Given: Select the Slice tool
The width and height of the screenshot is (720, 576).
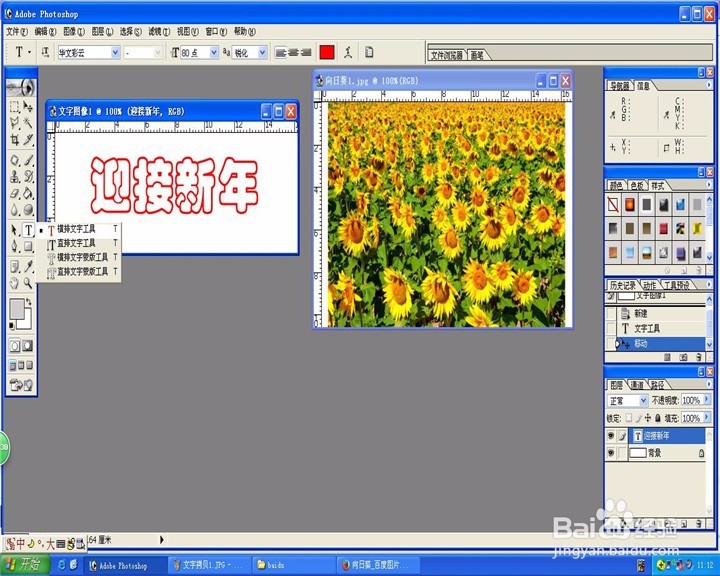Looking at the screenshot, I should tap(28, 139).
